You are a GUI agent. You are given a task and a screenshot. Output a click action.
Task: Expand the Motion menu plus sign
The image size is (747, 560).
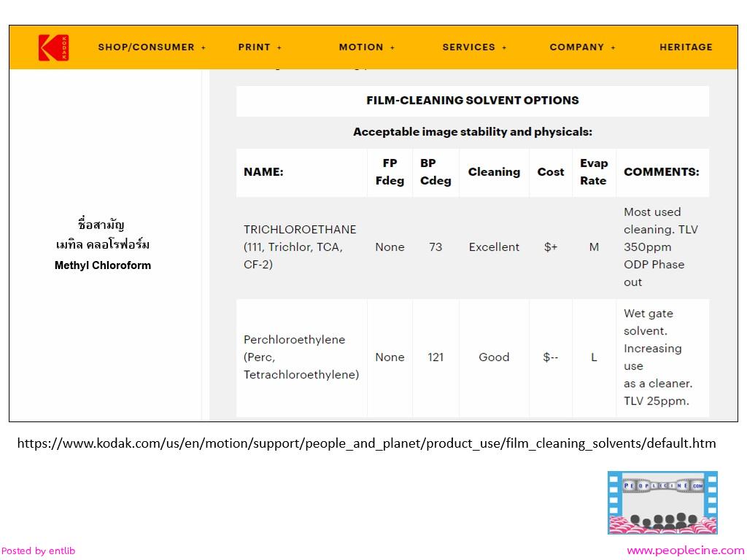[x=392, y=47]
